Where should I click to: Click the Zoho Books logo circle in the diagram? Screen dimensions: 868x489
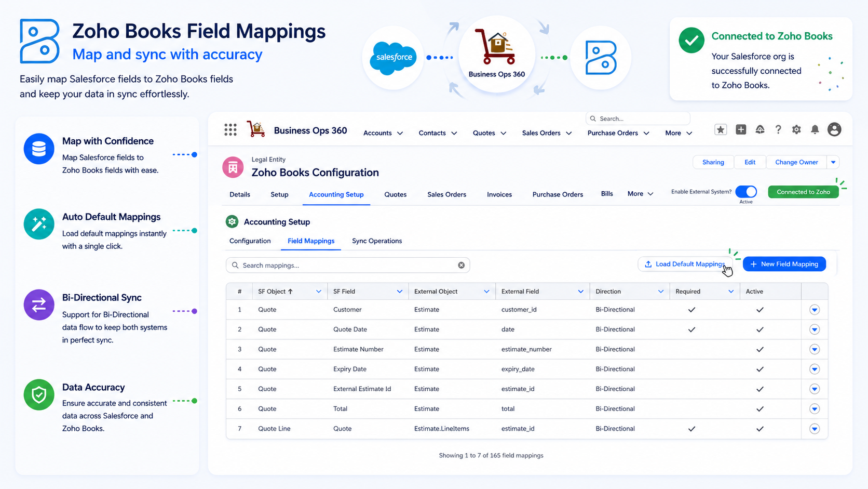(x=601, y=57)
